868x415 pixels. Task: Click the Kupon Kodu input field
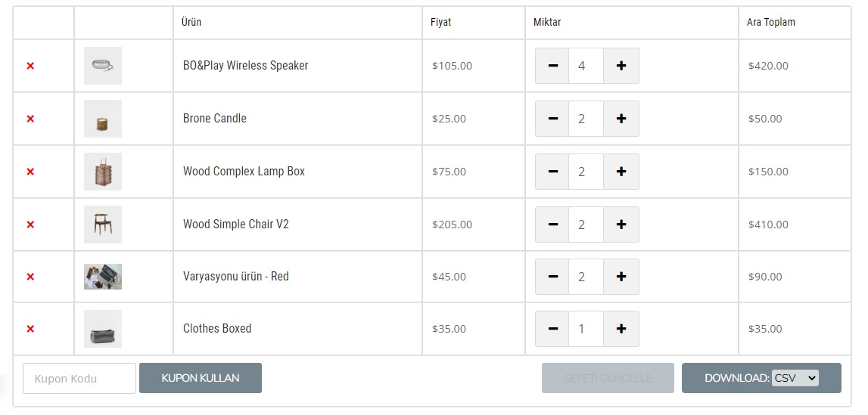[79, 379]
